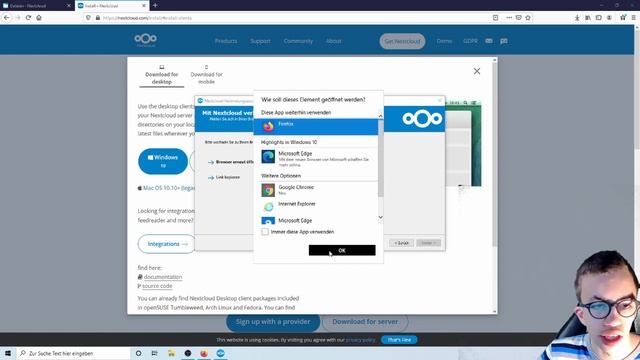The image size is (640, 360).
Task: Accept cookies with That's fine button
Action: (x=399, y=340)
